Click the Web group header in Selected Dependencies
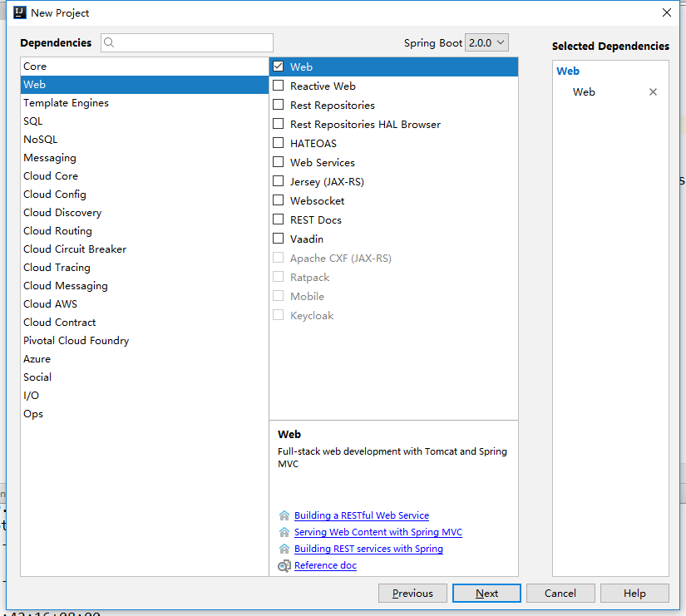The width and height of the screenshot is (686, 616). 567,71
